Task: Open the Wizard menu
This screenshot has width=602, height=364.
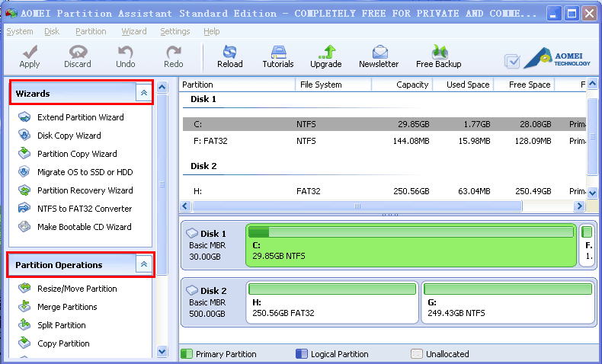Action: tap(134, 31)
